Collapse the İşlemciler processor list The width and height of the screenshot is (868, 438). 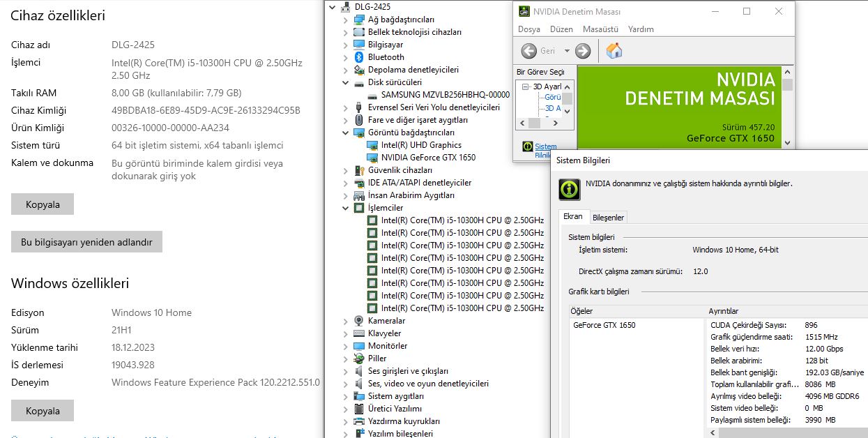(x=345, y=208)
